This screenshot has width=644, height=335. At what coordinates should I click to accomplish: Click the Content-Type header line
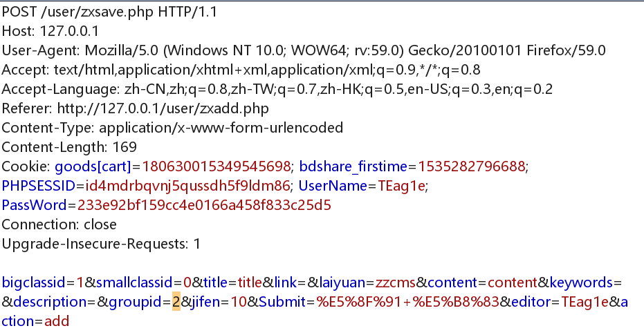click(172, 128)
